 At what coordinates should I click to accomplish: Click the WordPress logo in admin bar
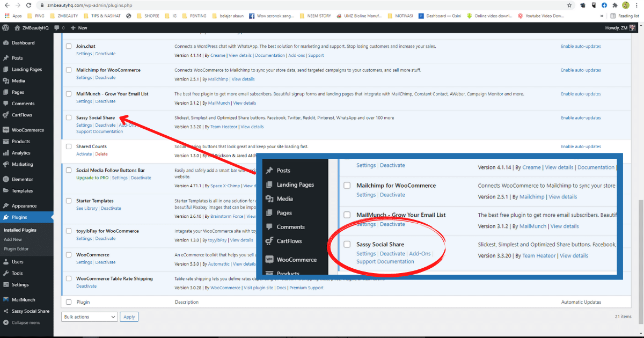[x=5, y=27]
